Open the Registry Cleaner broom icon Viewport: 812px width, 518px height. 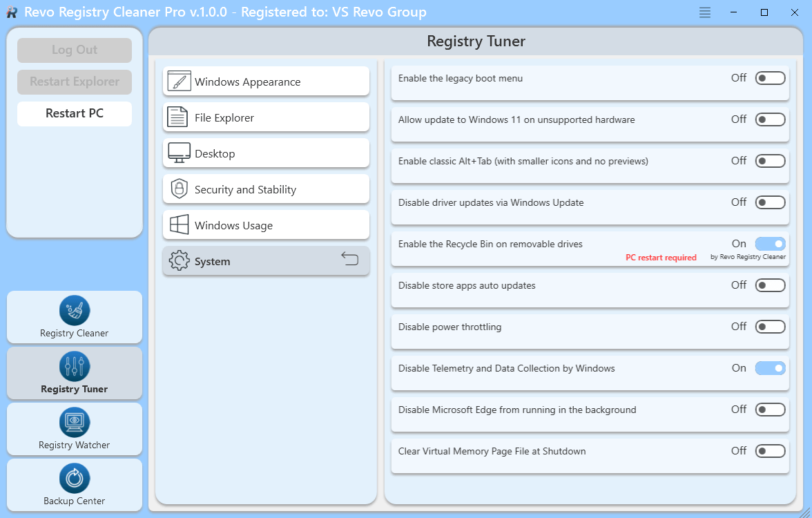point(75,310)
